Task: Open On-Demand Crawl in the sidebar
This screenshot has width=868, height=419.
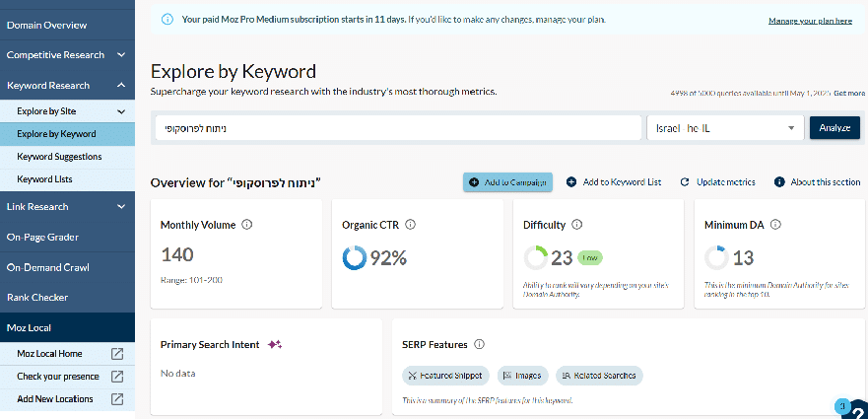Action: [x=68, y=267]
